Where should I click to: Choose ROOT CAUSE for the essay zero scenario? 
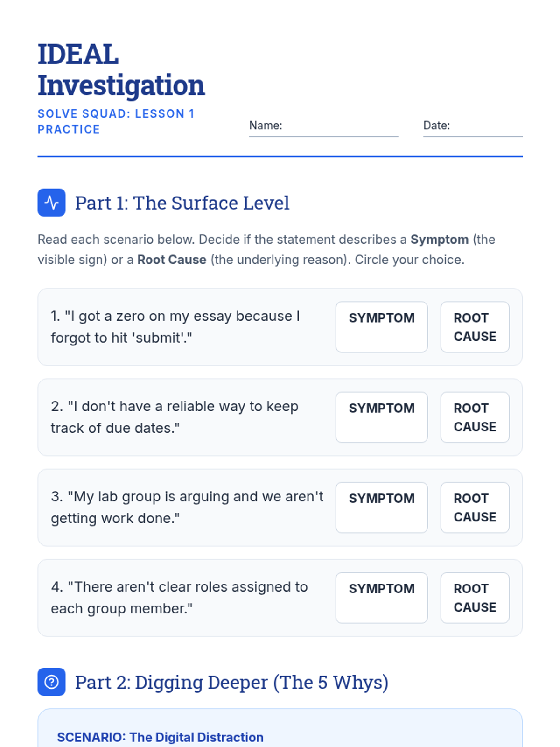475,327
